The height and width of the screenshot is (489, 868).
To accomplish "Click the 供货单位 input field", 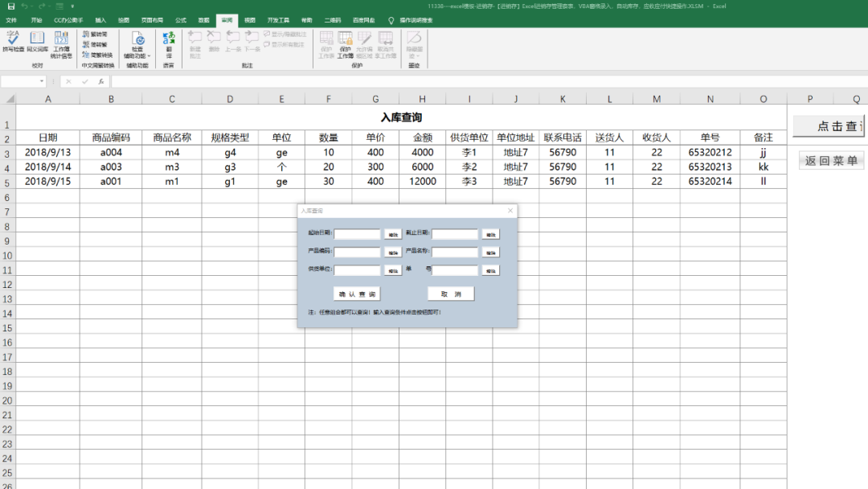I will (x=357, y=270).
